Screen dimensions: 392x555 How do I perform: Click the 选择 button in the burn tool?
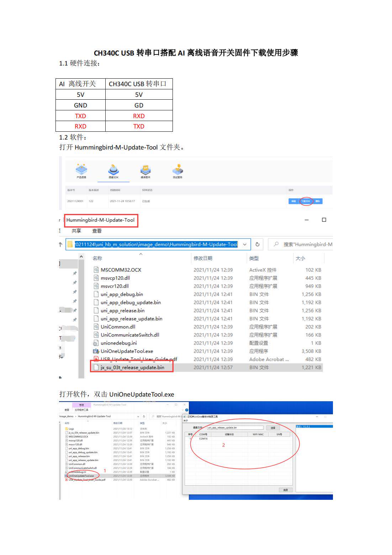273,428
